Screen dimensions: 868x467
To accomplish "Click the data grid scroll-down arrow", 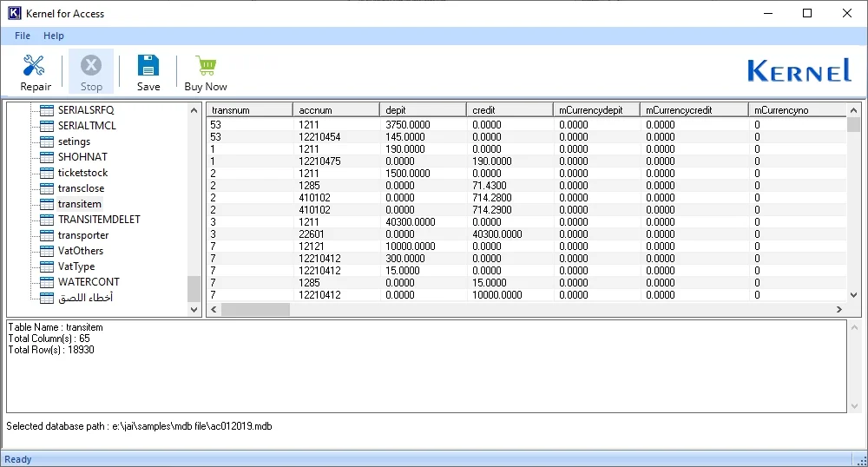I will click(x=853, y=295).
